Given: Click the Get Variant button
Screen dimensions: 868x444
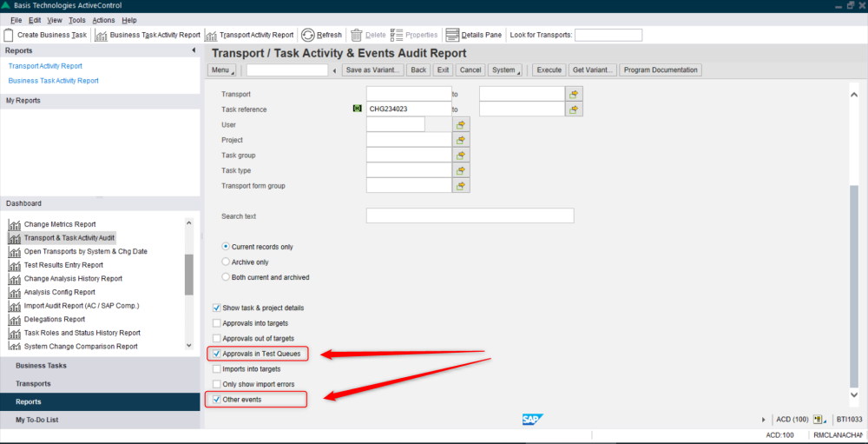Looking at the screenshot, I should tap(593, 70).
